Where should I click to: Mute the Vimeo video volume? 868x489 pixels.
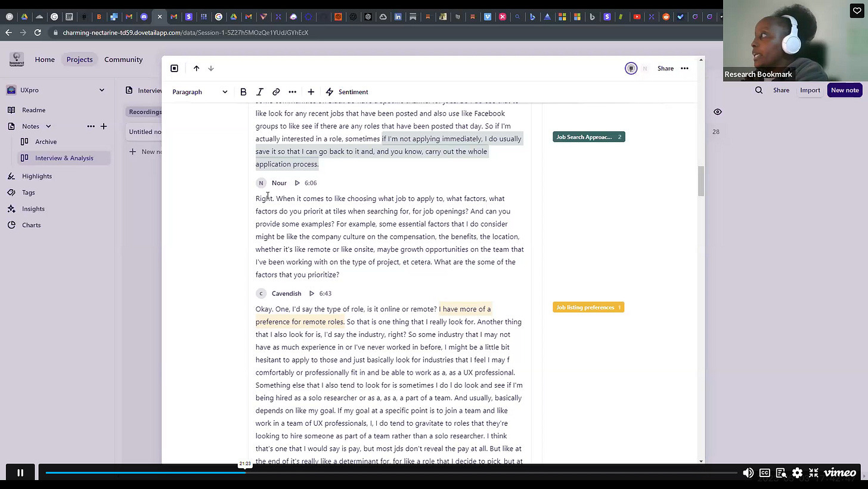[x=748, y=473]
